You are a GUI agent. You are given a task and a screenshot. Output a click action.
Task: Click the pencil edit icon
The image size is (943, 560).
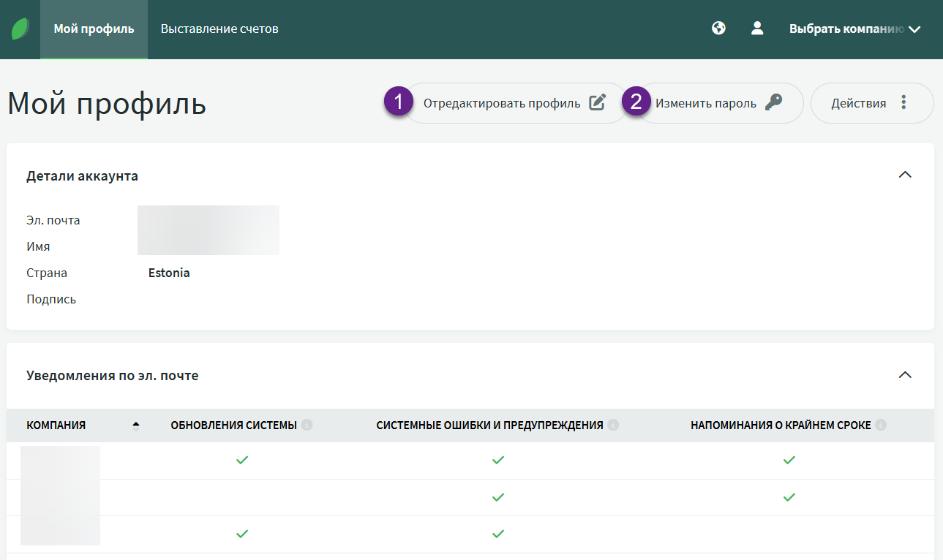[x=598, y=103]
